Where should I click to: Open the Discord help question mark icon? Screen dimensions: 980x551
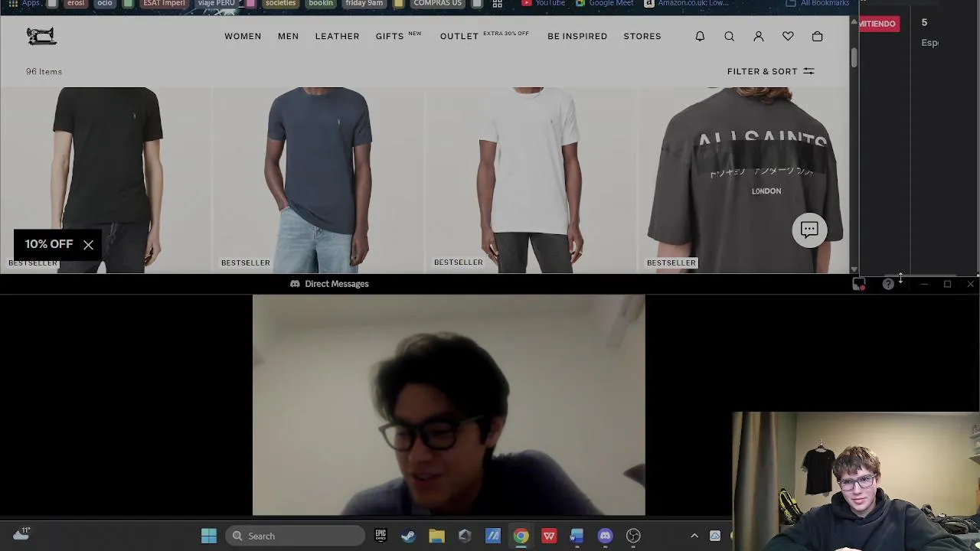[x=888, y=285]
